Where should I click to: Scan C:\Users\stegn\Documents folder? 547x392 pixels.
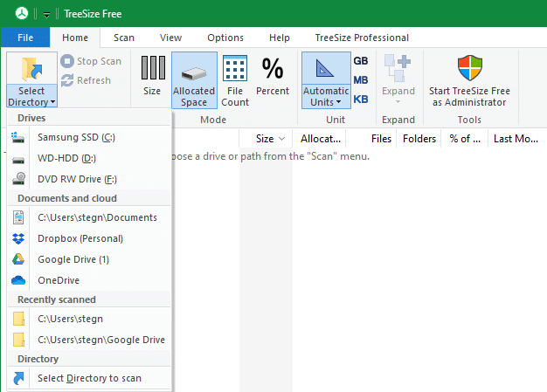[x=89, y=217]
